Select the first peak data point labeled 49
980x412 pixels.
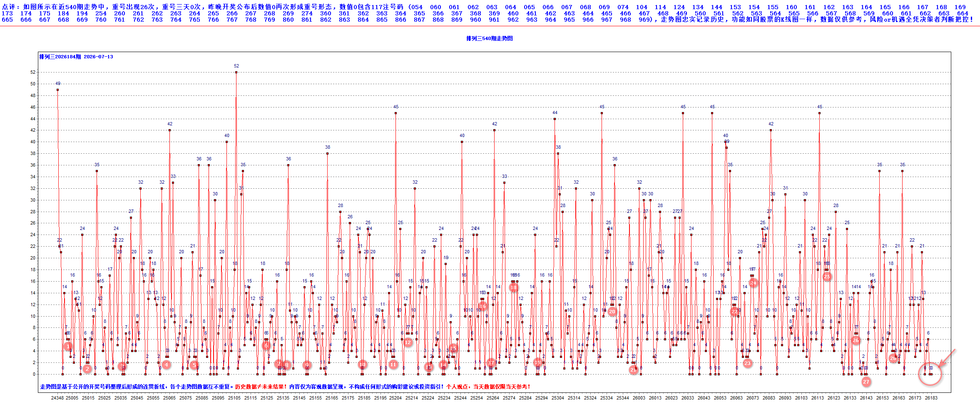click(x=58, y=90)
